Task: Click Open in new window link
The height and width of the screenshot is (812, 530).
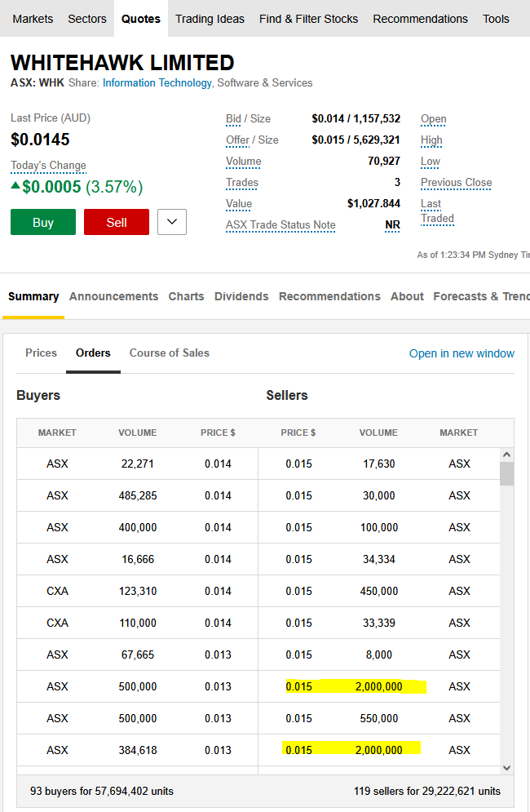Action: (x=462, y=353)
